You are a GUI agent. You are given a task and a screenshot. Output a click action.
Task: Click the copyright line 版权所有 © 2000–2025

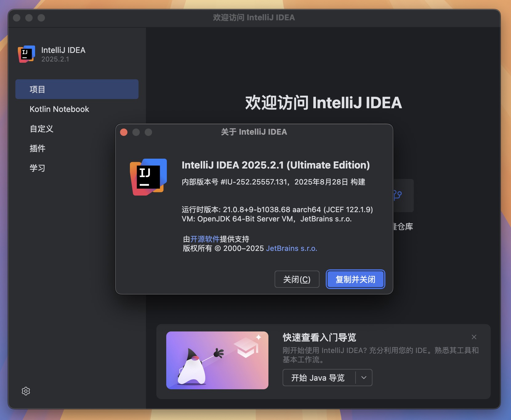pos(223,248)
